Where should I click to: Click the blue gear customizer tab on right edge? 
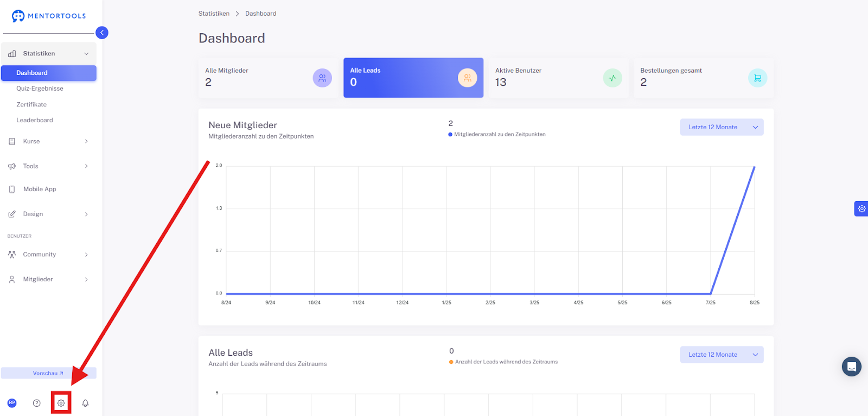[861, 209]
